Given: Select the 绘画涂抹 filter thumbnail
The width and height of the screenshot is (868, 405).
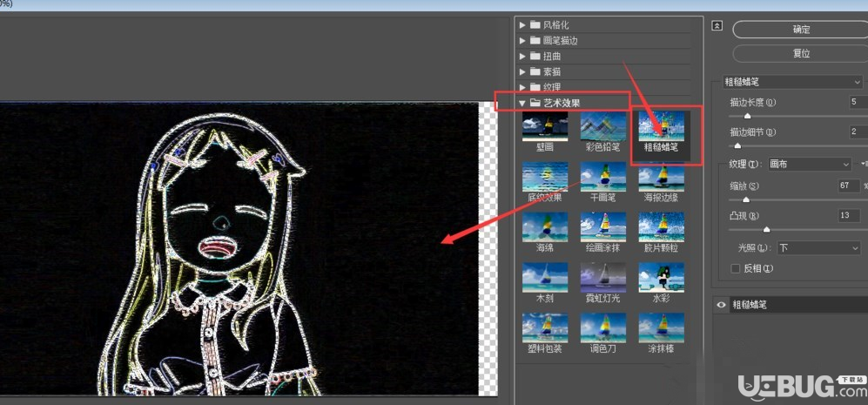Looking at the screenshot, I should pyautogui.click(x=602, y=227).
